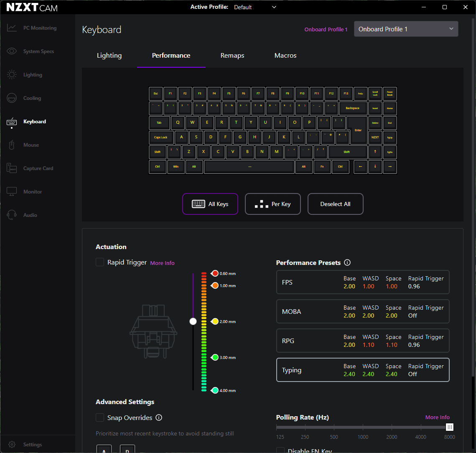The image size is (476, 453).
Task: Select the Win key on diagram
Action: (176, 167)
